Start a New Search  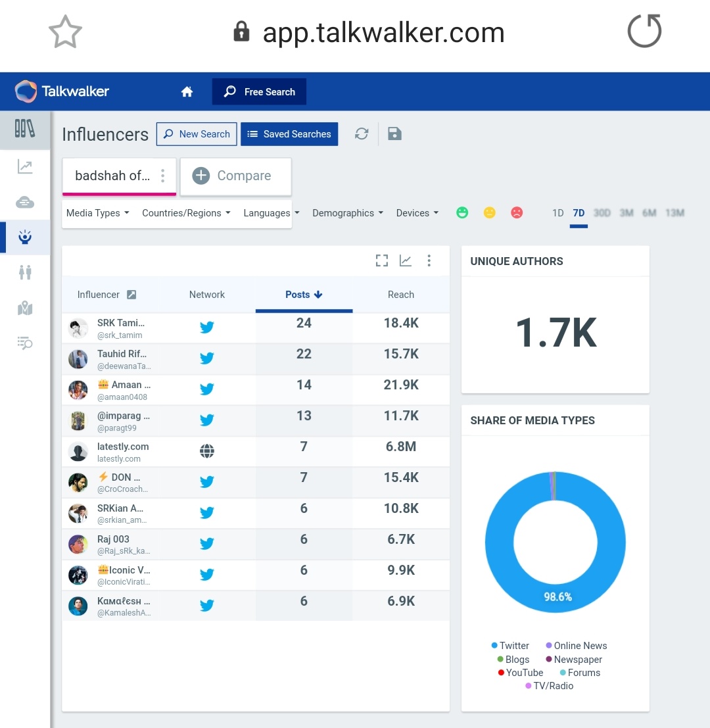(x=197, y=133)
